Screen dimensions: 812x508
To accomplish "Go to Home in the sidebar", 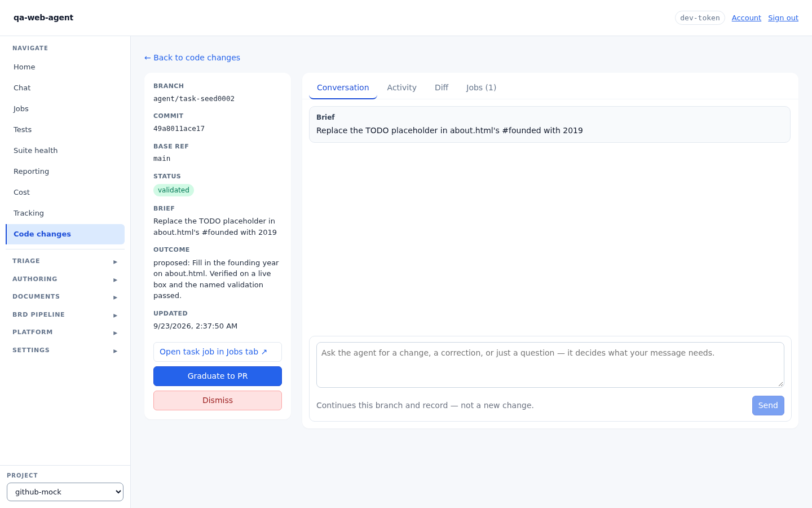I will pyautogui.click(x=65, y=67).
